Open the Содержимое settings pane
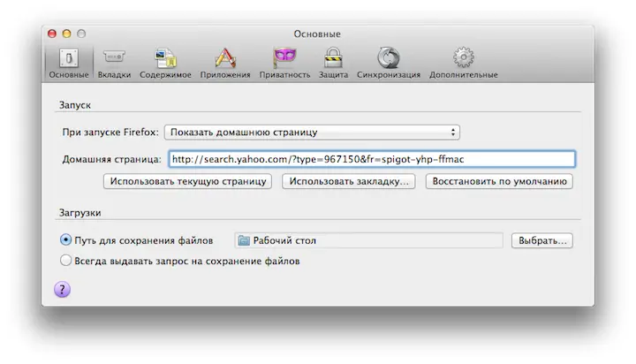The height and width of the screenshot is (364, 636). pyautogui.click(x=166, y=62)
